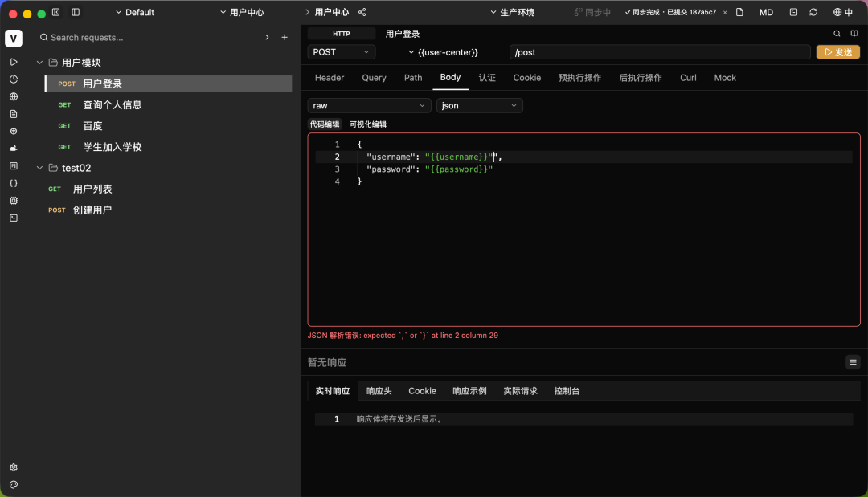Open the POST method dropdown
868x497 pixels.
341,52
